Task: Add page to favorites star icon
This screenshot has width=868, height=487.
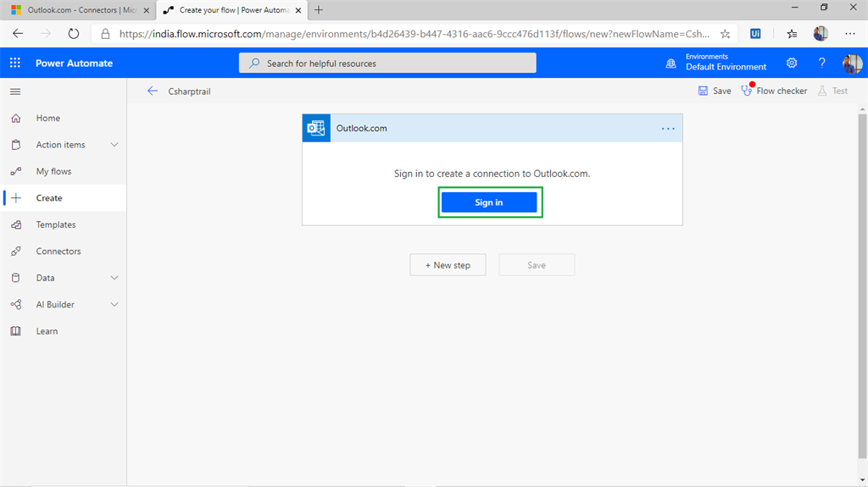Action: coord(725,34)
